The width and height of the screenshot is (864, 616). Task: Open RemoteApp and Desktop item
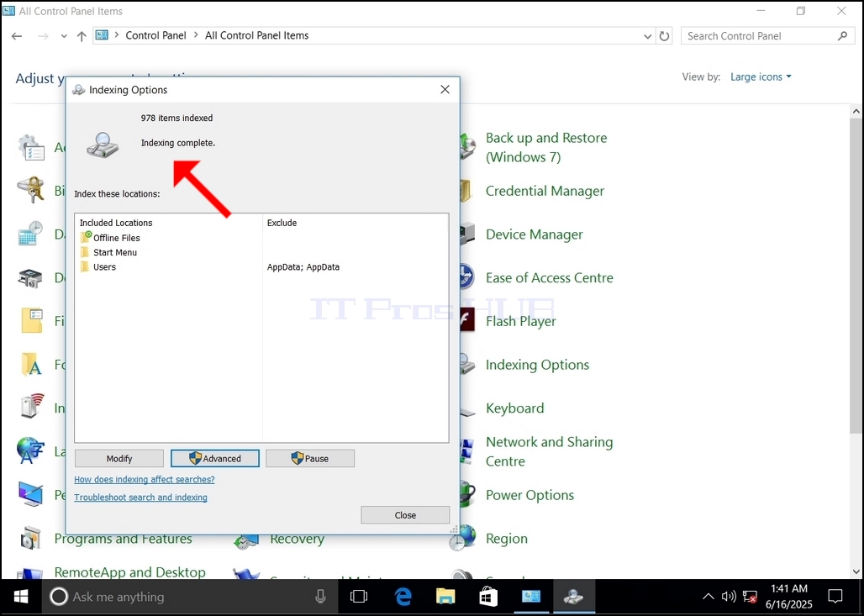(x=129, y=572)
